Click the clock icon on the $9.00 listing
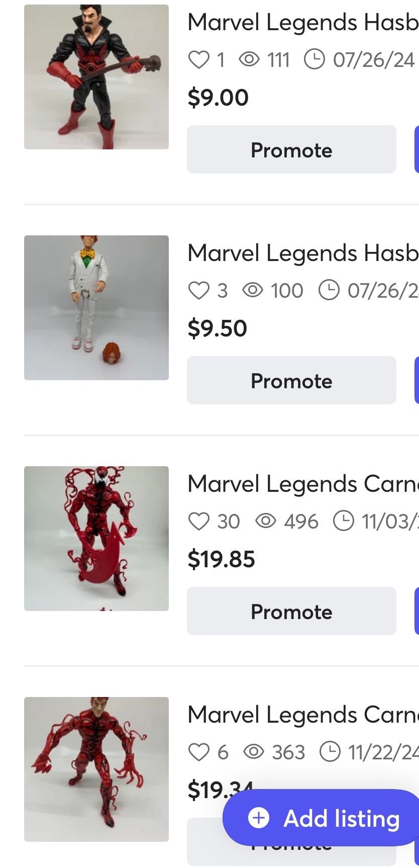 315,60
